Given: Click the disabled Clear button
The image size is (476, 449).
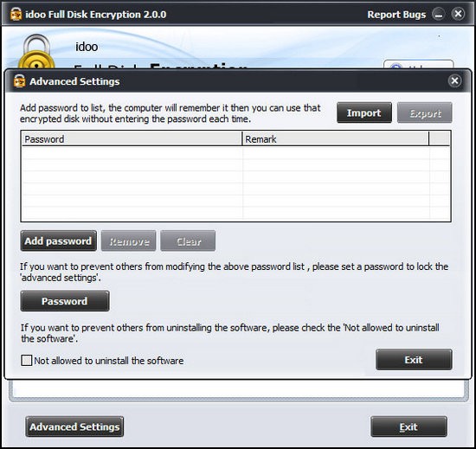Looking at the screenshot, I should coord(188,241).
